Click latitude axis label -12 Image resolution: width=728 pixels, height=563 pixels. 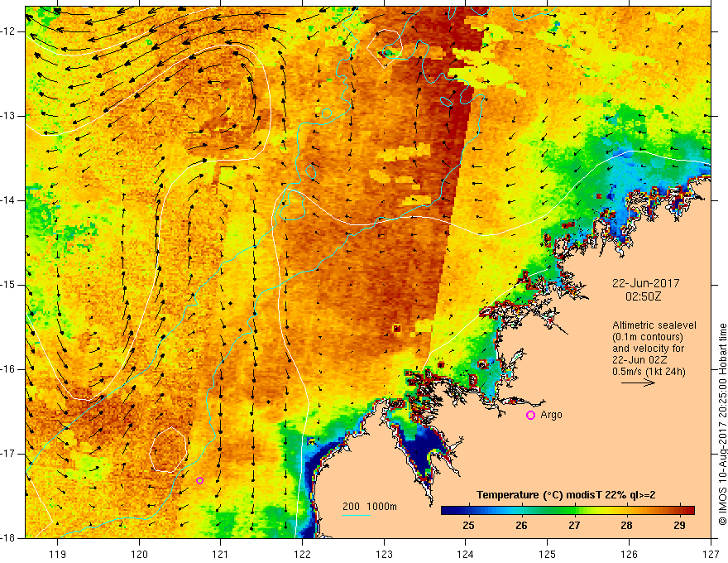[x=8, y=31]
